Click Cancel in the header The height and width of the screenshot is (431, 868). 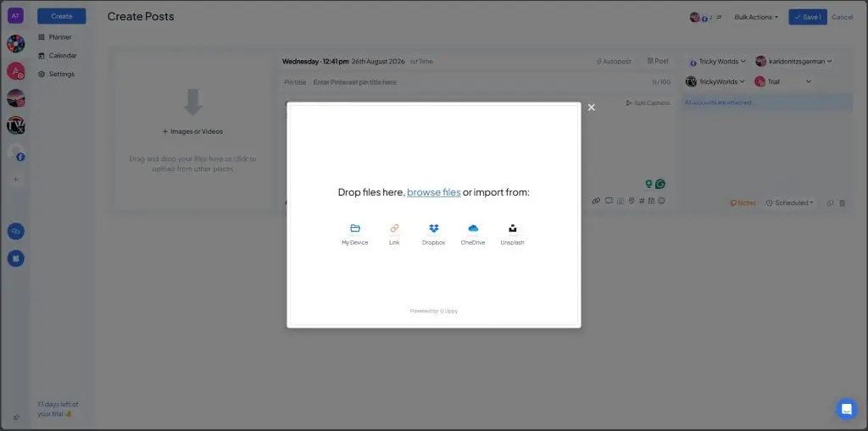[x=842, y=17]
